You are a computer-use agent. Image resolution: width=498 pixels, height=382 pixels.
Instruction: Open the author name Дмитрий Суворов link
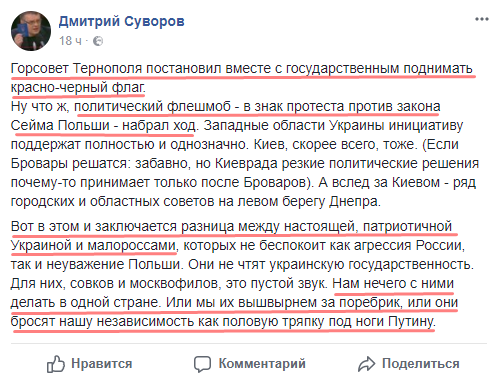(x=122, y=22)
